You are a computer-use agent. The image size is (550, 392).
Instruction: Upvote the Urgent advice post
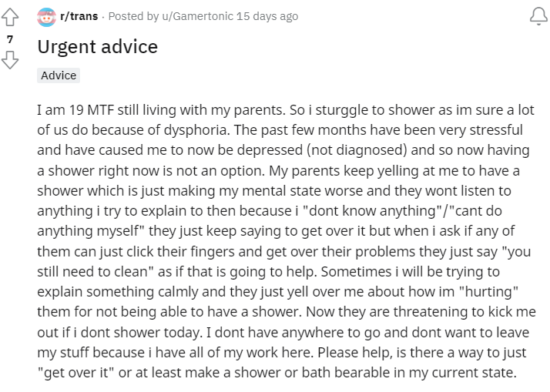click(x=10, y=17)
